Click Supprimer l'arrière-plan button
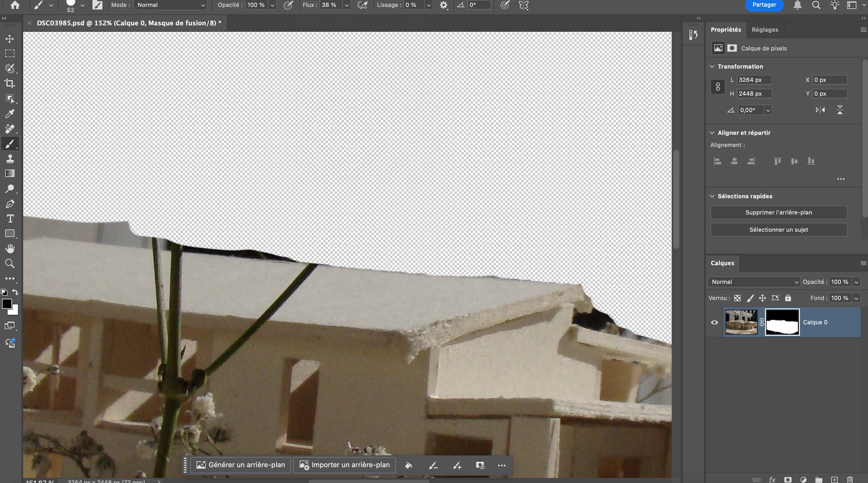The width and height of the screenshot is (868, 483). (x=779, y=212)
